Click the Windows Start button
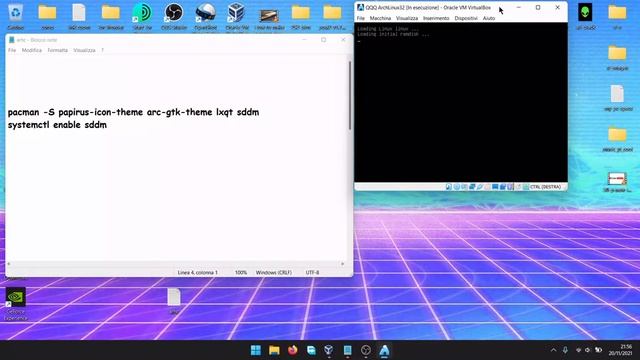This screenshot has height=360, width=640. pyautogui.click(x=256, y=350)
